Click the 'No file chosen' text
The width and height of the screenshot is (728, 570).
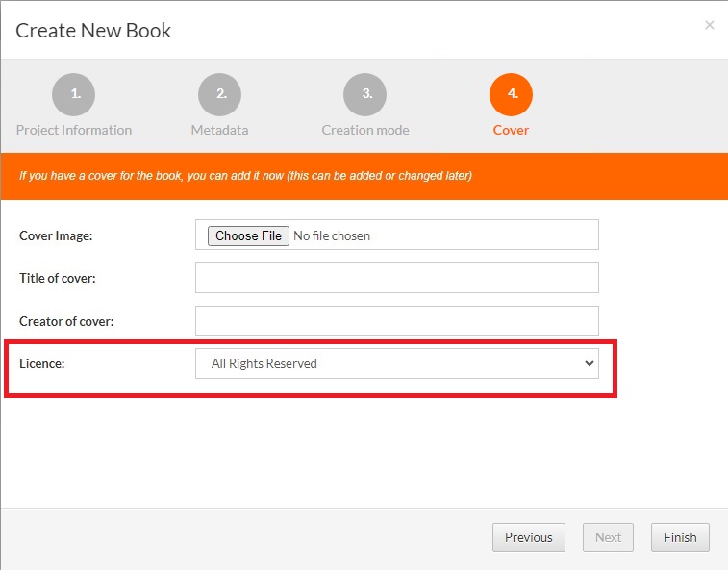pos(332,235)
